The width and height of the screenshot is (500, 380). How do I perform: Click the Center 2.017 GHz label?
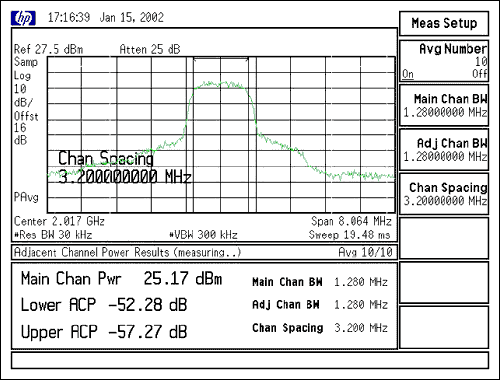pyautogui.click(x=59, y=221)
